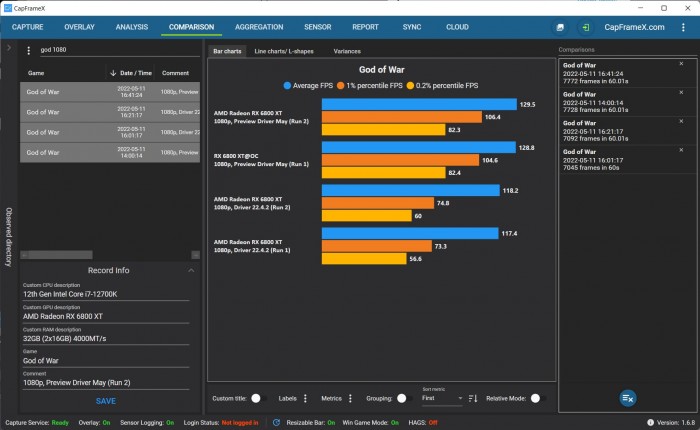700x430 pixels.
Task: Click the refresh icon beside Resizable Bar
Action: pos(276,423)
